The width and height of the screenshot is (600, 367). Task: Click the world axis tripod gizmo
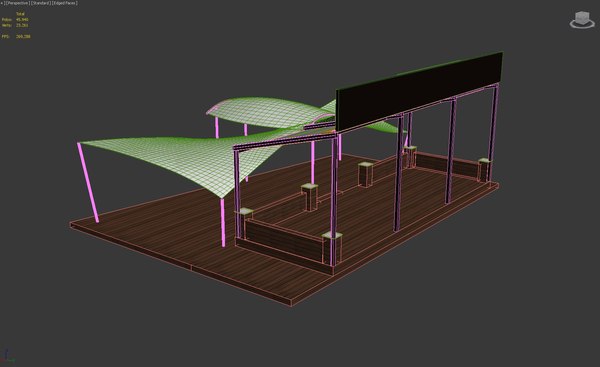(x=7, y=357)
